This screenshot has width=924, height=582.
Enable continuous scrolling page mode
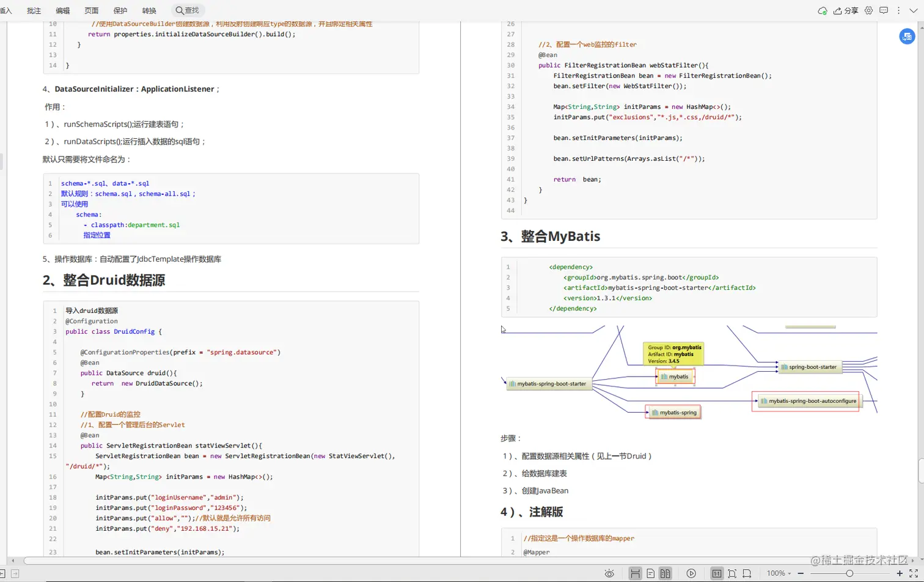pos(636,573)
